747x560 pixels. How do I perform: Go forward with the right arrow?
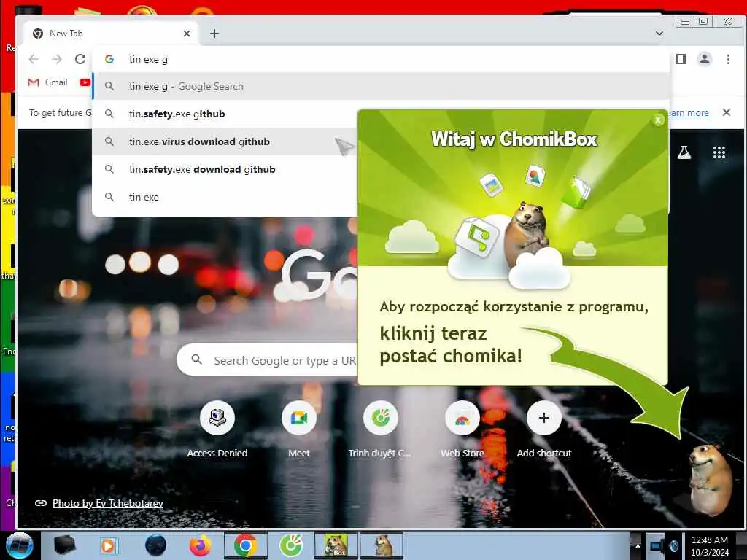pos(57,59)
